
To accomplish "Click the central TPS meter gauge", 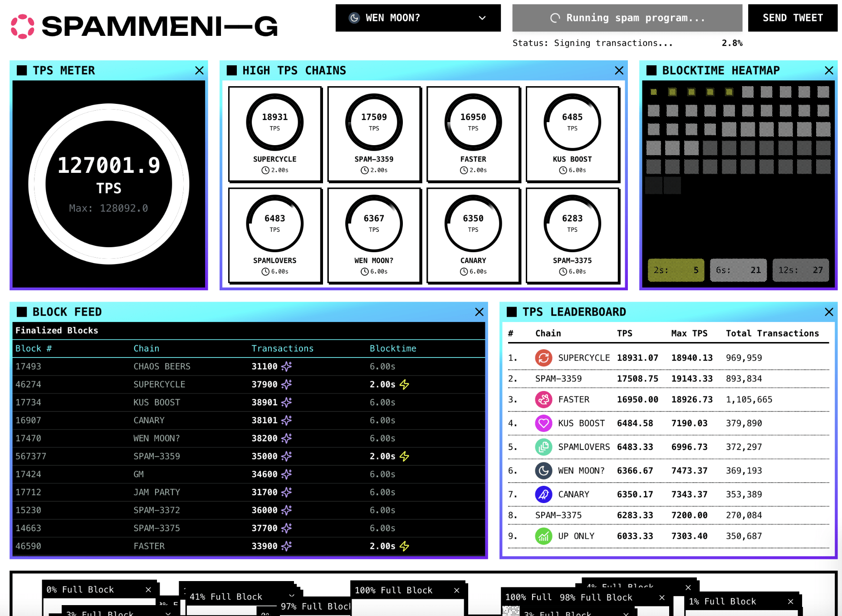I will click(x=109, y=184).
